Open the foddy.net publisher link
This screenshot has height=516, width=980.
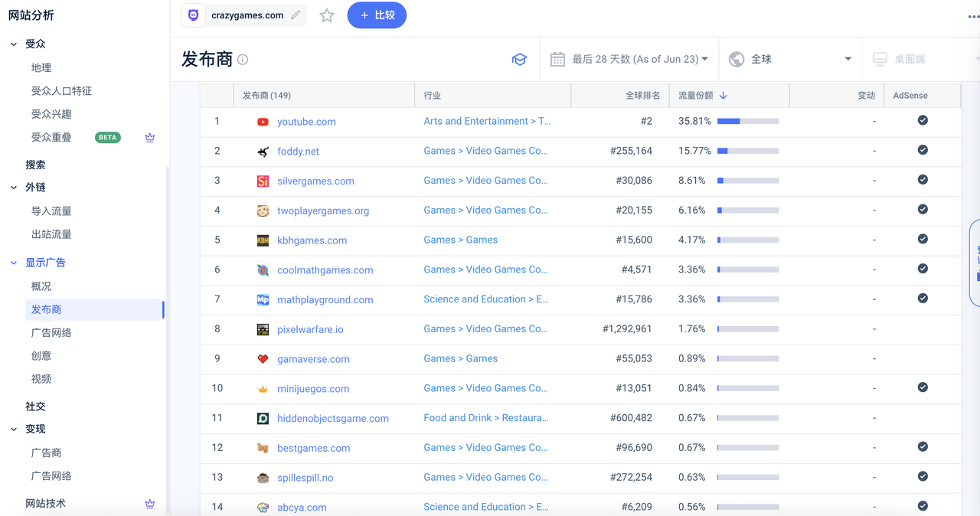tap(298, 152)
